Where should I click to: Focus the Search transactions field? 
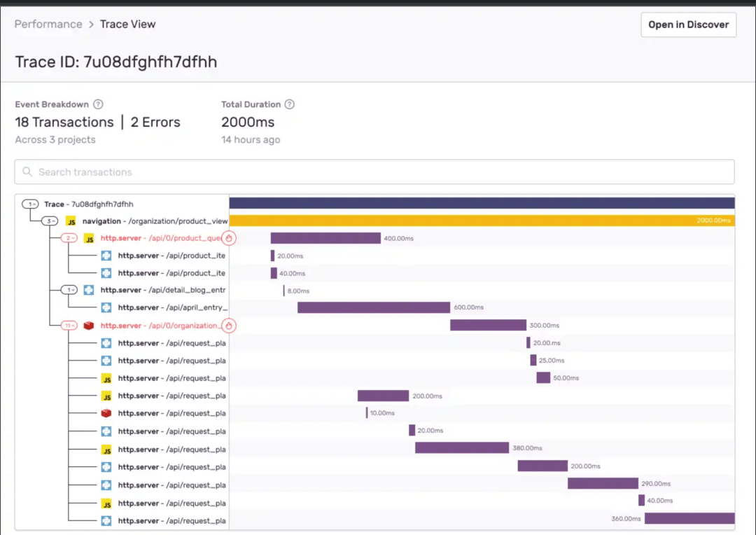coord(374,172)
